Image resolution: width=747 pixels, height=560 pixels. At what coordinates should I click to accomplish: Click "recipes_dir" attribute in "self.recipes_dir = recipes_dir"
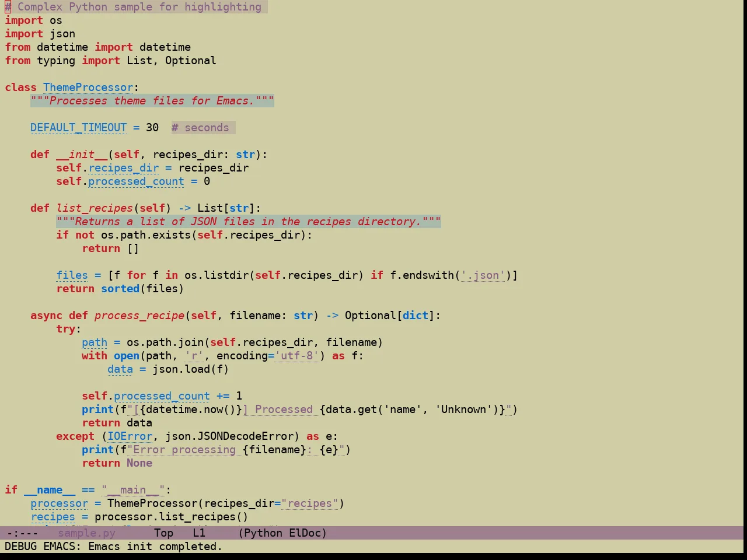pos(124,168)
